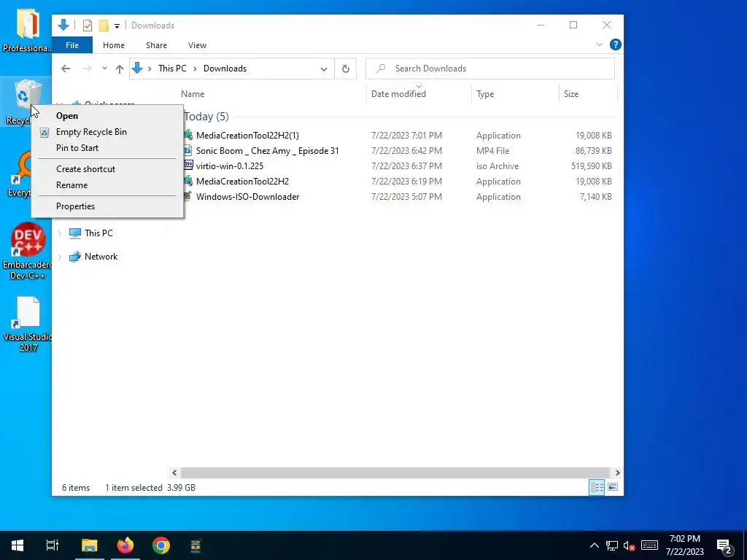The image size is (747, 560).
Task: Select Visual Studio 2017 desktop shortcut
Action: point(27,324)
